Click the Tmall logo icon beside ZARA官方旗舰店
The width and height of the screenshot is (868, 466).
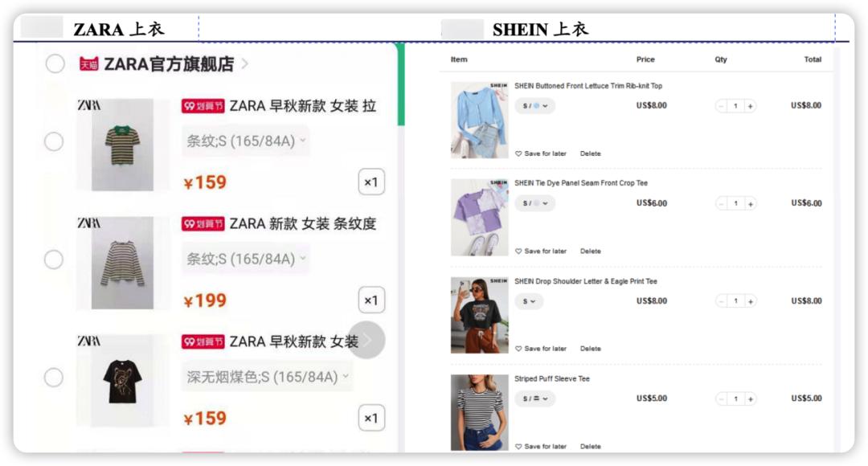88,64
